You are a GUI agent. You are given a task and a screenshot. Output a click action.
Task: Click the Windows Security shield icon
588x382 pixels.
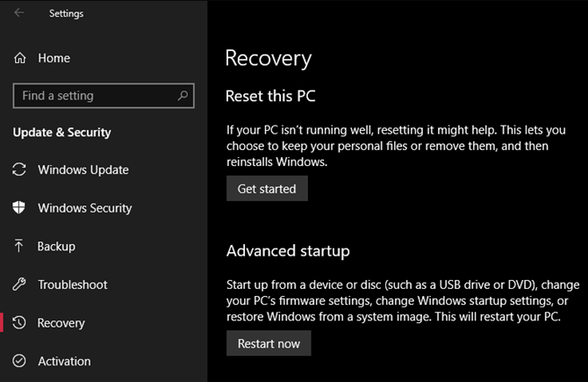click(x=19, y=208)
